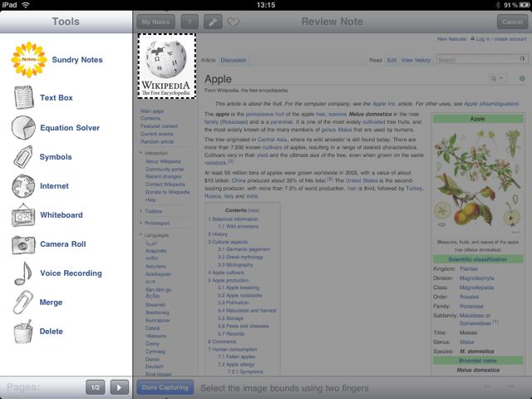Viewport: 532px width, 399px height.
Task: Jump to 2 History in Contents
Action: coord(218,234)
